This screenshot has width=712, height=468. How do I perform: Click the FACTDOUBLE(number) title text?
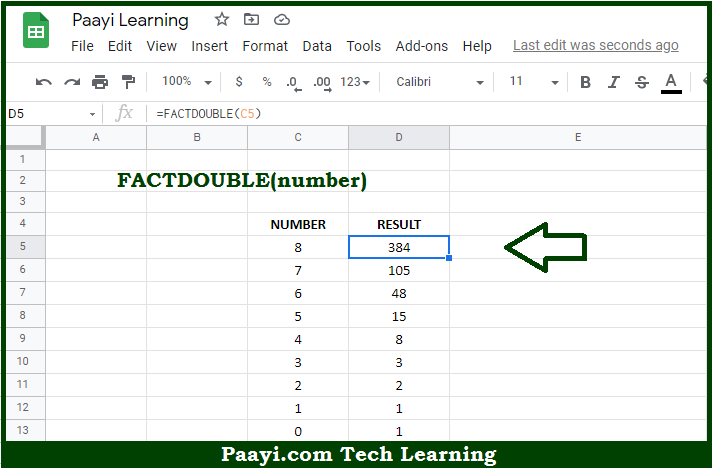pos(242,181)
